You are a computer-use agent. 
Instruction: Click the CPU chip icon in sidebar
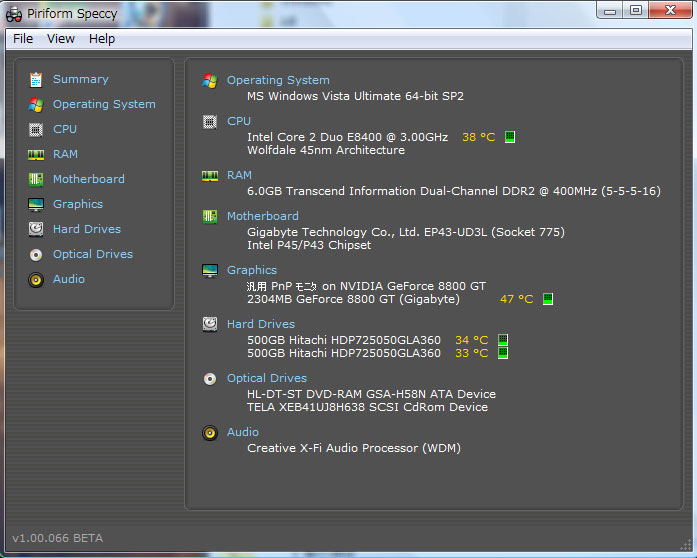[x=36, y=129]
